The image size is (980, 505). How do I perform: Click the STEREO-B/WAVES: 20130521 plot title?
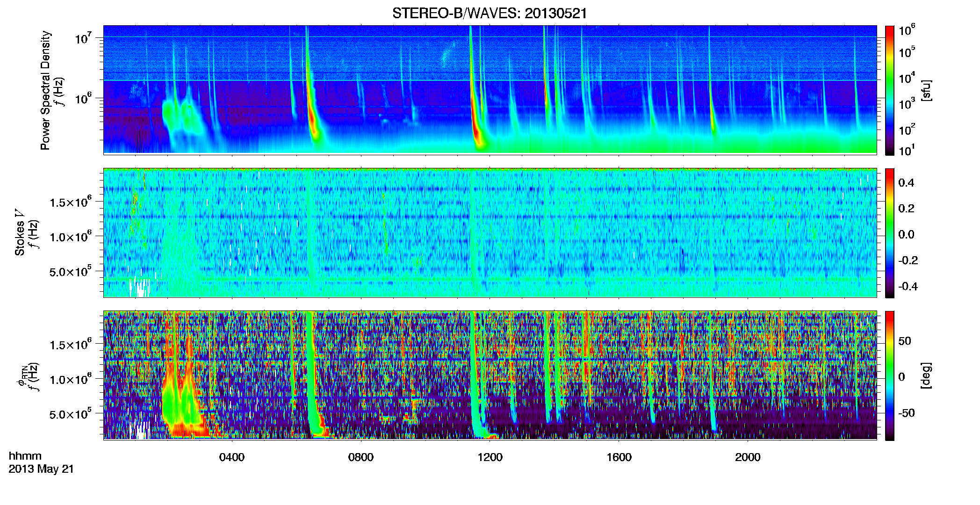[x=490, y=13]
